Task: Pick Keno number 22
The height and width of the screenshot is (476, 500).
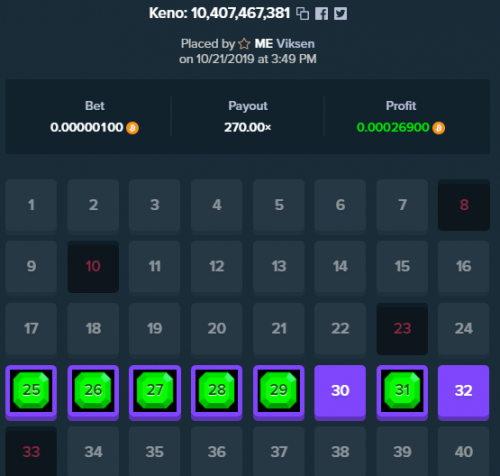Action: pyautogui.click(x=340, y=329)
